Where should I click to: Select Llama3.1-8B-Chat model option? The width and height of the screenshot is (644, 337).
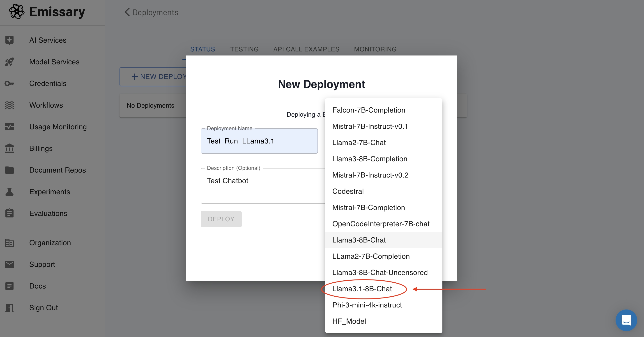coord(384,289)
